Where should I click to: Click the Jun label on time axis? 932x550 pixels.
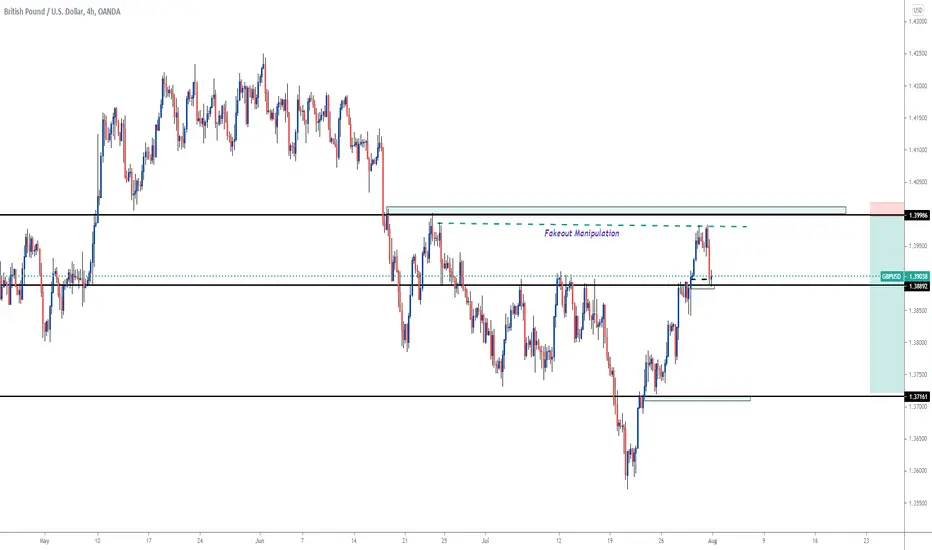(x=259, y=541)
